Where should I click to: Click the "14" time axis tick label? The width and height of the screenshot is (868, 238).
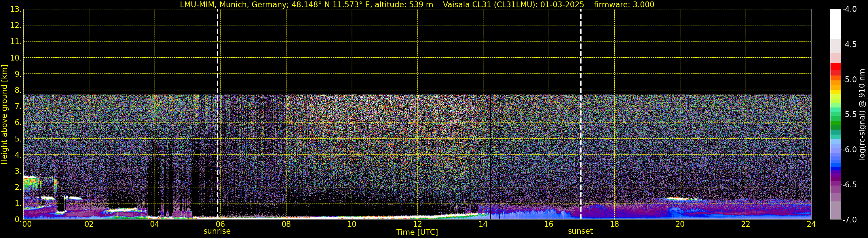click(483, 224)
